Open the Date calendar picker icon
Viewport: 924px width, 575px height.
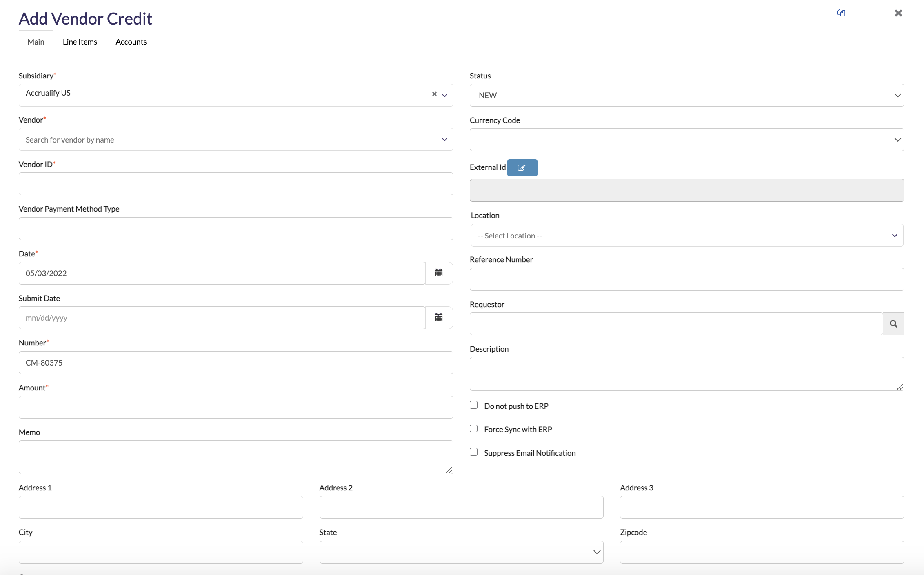(439, 273)
